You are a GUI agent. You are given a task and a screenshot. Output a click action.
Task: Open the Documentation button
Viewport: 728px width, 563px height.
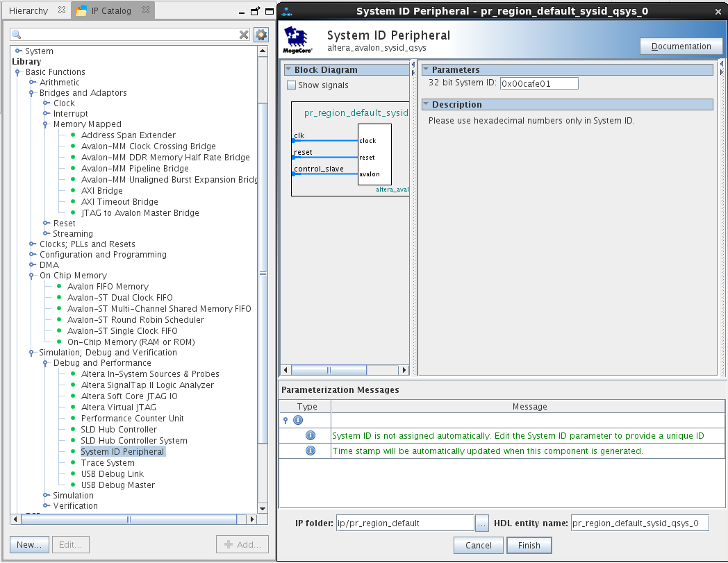pos(681,47)
